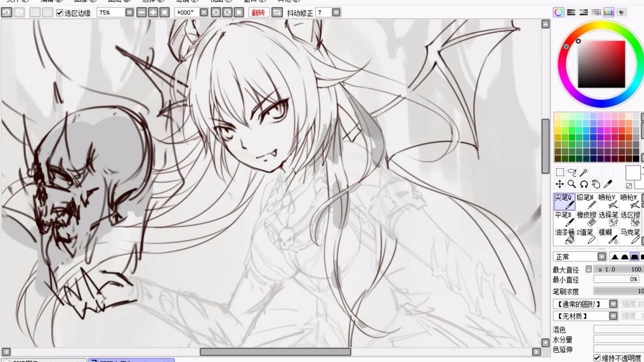Choose the 油漆桶 paint bucket tool

tap(564, 236)
